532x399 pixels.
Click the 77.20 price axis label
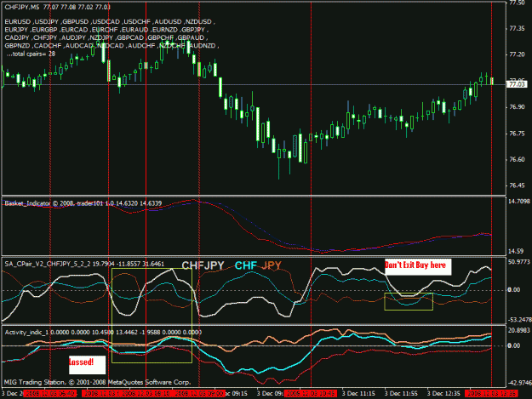tap(517, 54)
